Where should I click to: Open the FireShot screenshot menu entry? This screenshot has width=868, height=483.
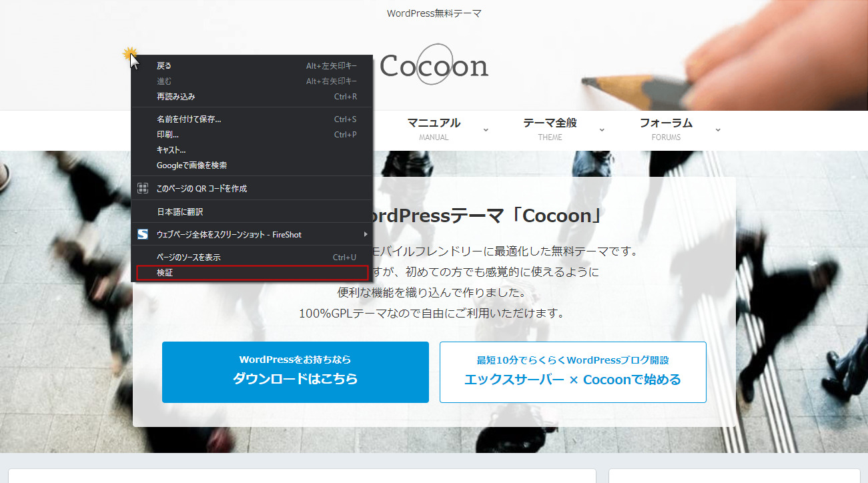pyautogui.click(x=252, y=234)
